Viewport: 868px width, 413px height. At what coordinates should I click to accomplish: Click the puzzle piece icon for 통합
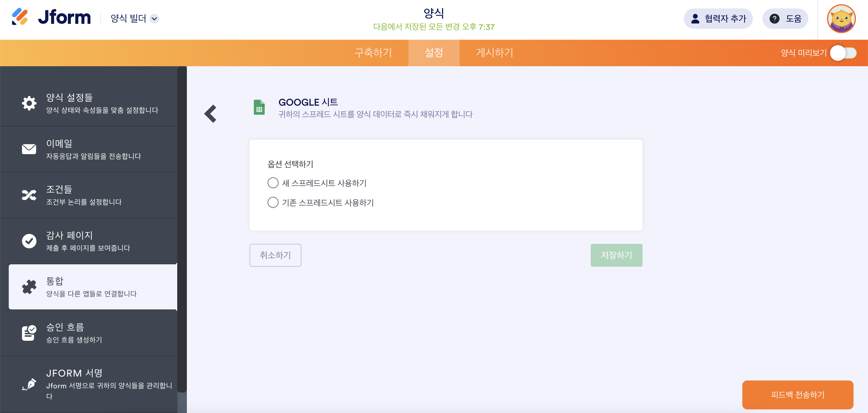coord(29,287)
